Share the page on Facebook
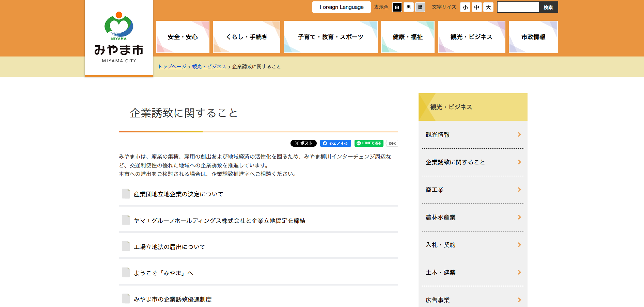This screenshot has width=644, height=307. [335, 143]
